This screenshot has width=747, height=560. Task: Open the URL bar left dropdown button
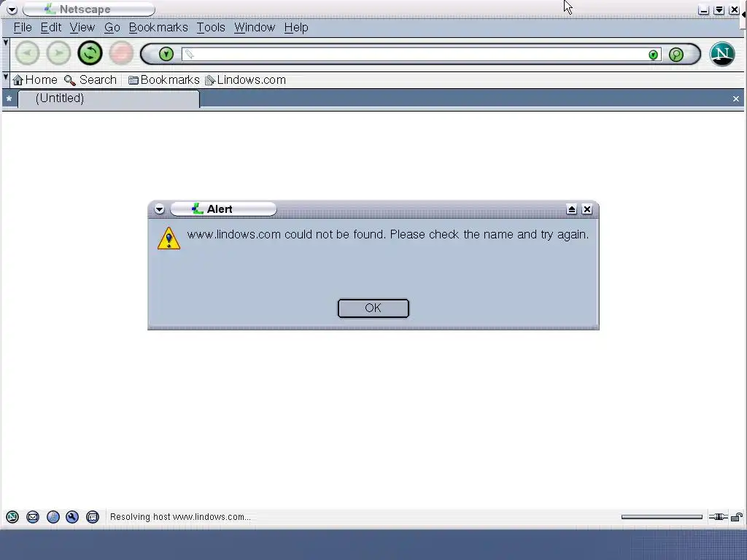coord(166,54)
